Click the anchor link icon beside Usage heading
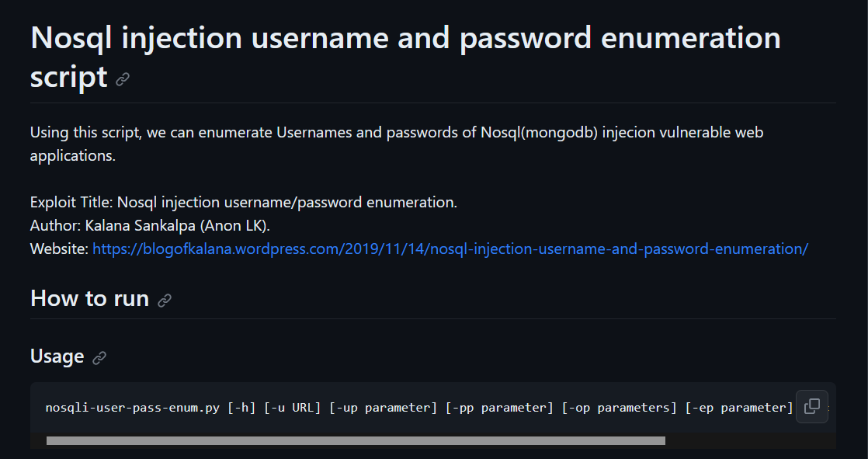Image resolution: width=868 pixels, height=459 pixels. 99,358
